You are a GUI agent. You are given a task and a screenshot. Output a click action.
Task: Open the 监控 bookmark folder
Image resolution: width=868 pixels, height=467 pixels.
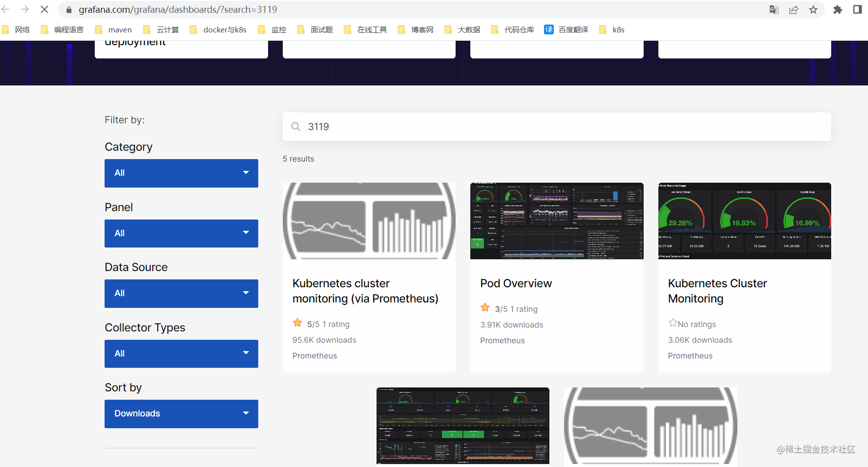tap(272, 30)
